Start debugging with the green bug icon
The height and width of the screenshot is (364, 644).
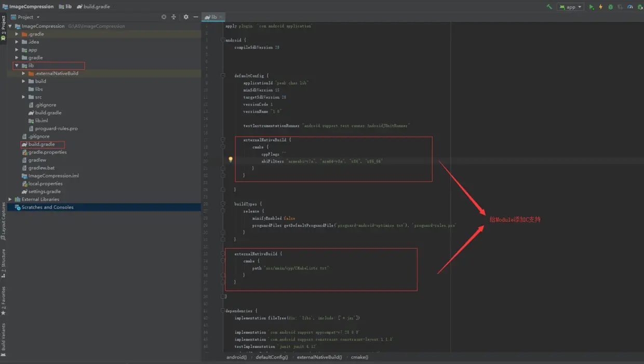click(x=610, y=7)
